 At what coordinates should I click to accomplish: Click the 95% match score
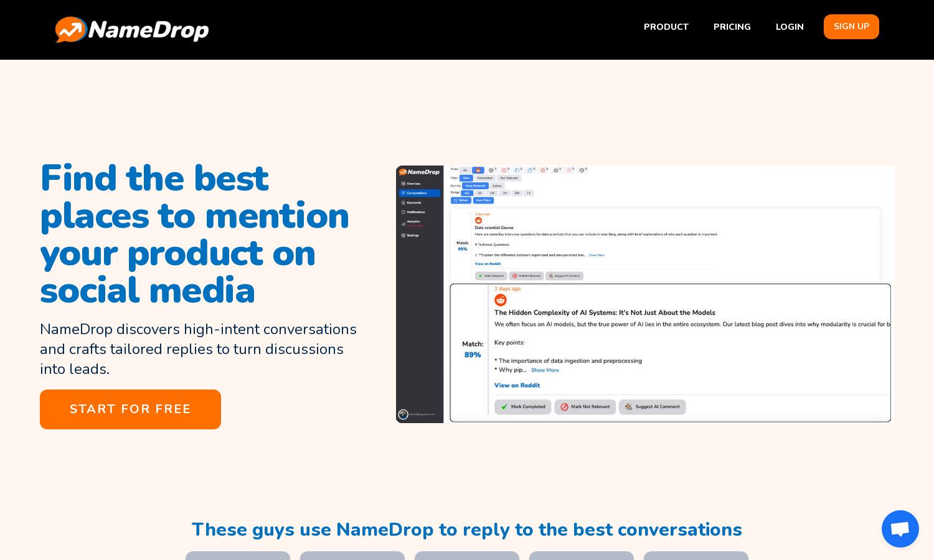click(463, 249)
